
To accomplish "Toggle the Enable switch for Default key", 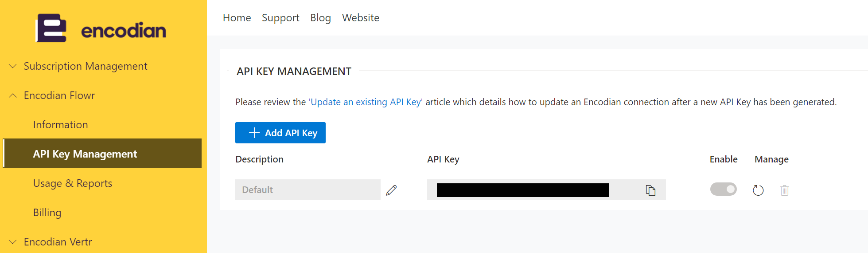I will 723,189.
